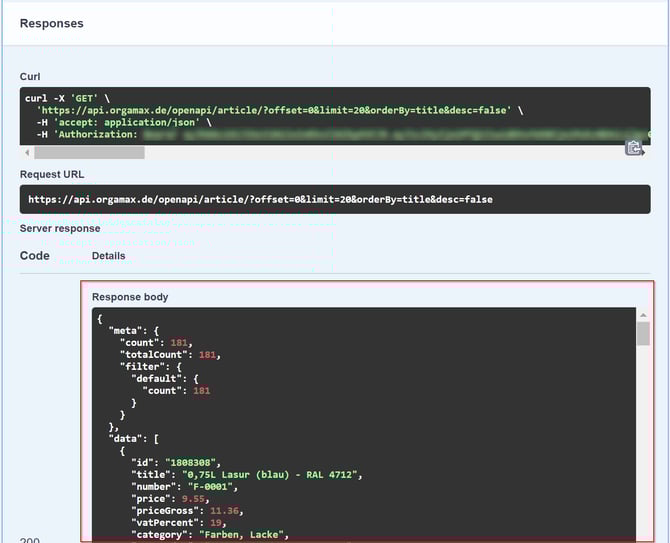Click the Code column header
Image resolution: width=670 pixels, height=543 pixels.
[x=35, y=256]
